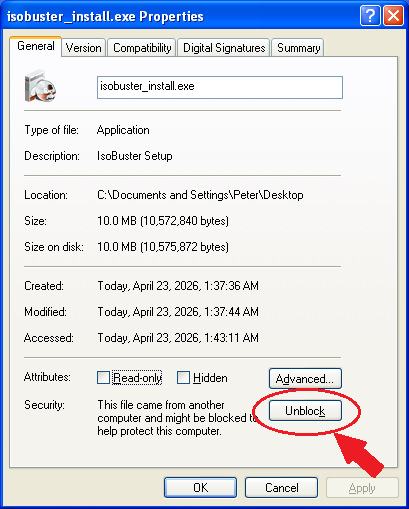Click the disabled Apply button
409x509 pixels.
[x=362, y=488]
